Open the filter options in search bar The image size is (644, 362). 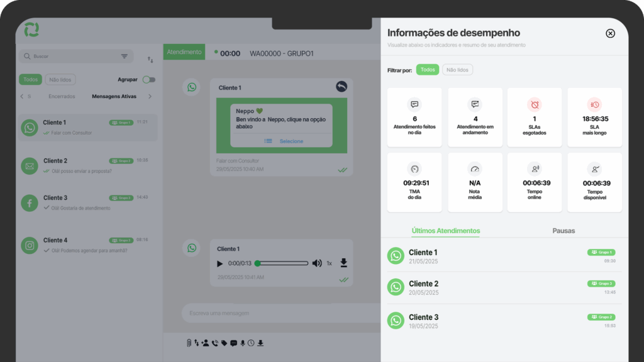125,57
